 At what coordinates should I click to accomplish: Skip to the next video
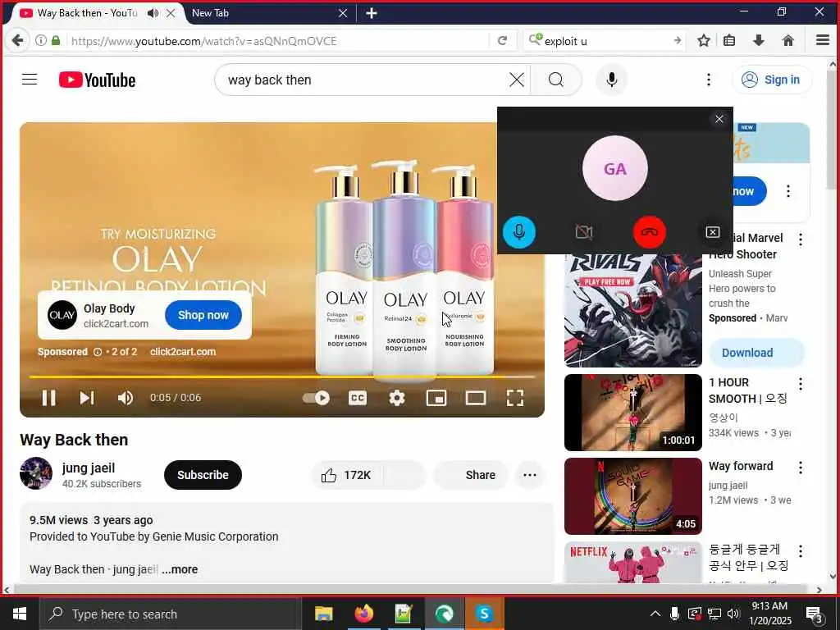tap(87, 398)
